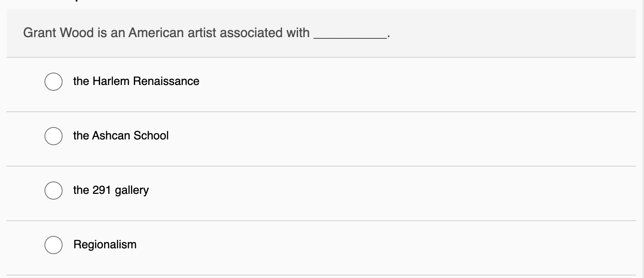Mark the Regionalism radio button

(54, 245)
